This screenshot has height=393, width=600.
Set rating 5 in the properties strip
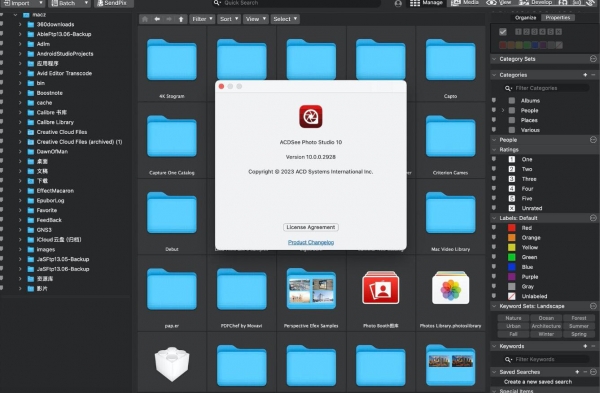pos(550,32)
